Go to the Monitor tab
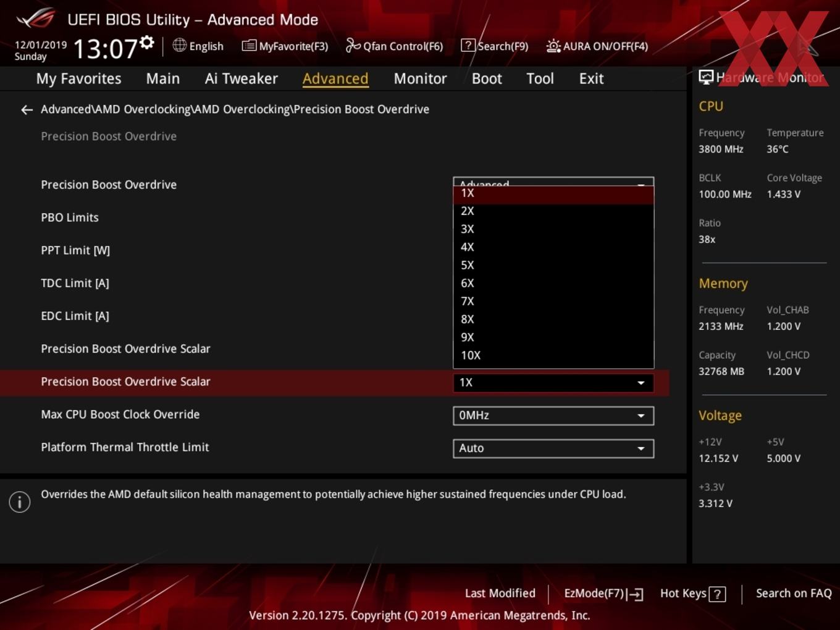This screenshot has width=840, height=630. [x=420, y=78]
